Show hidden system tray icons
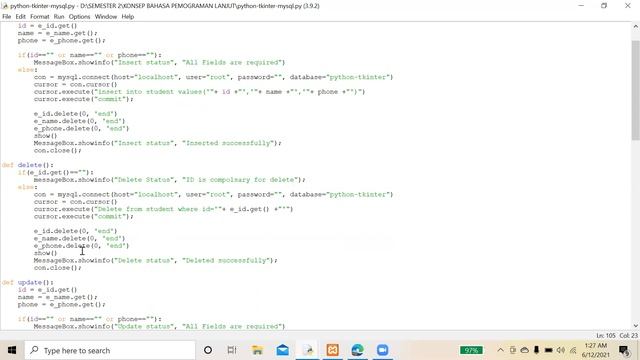Viewport: 640px width, 360px height. tap(500, 350)
